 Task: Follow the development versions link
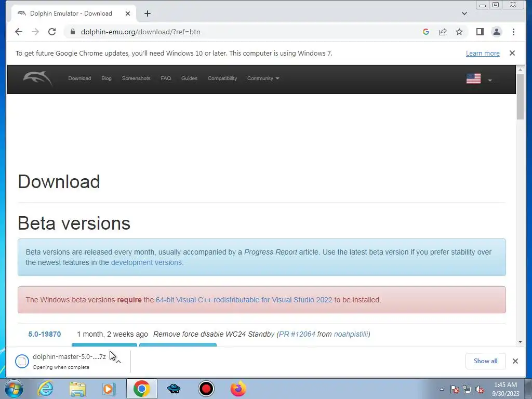pos(146,262)
